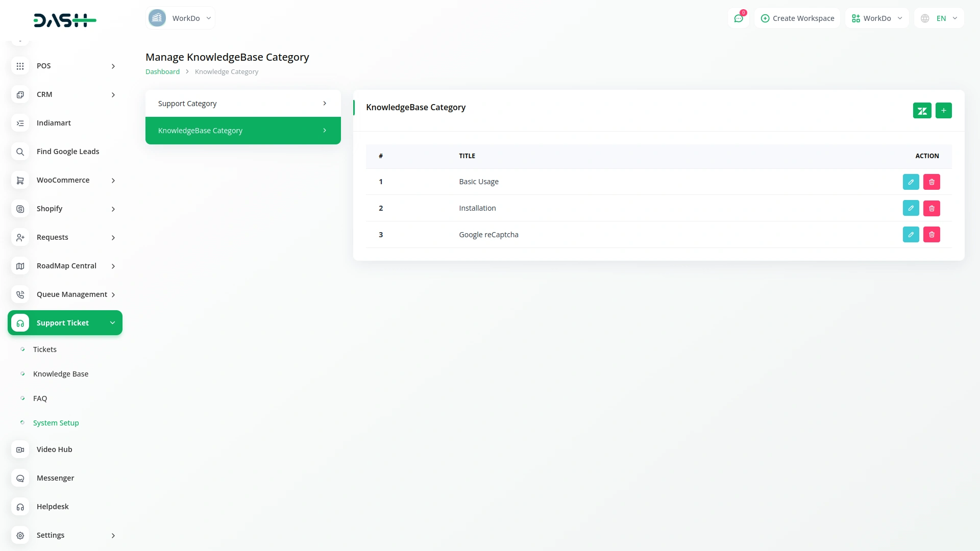
Task: Follow the Dashboard breadcrumb link
Action: click(x=162, y=71)
